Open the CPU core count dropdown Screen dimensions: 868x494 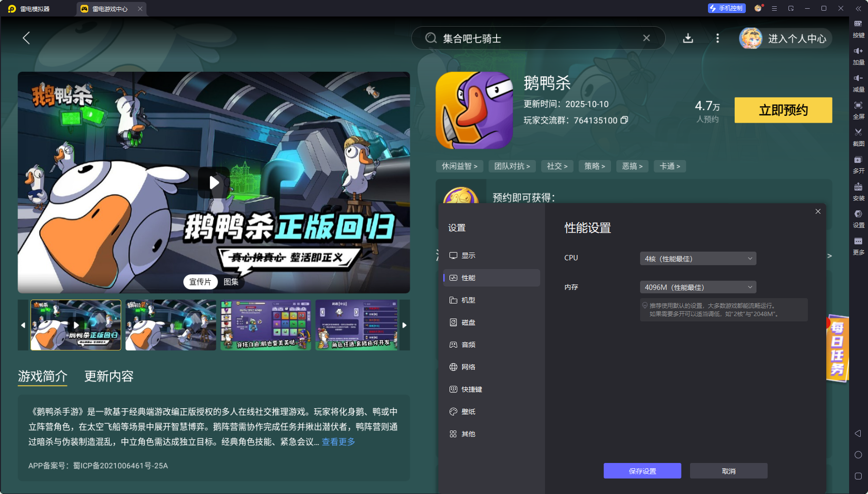click(x=697, y=258)
